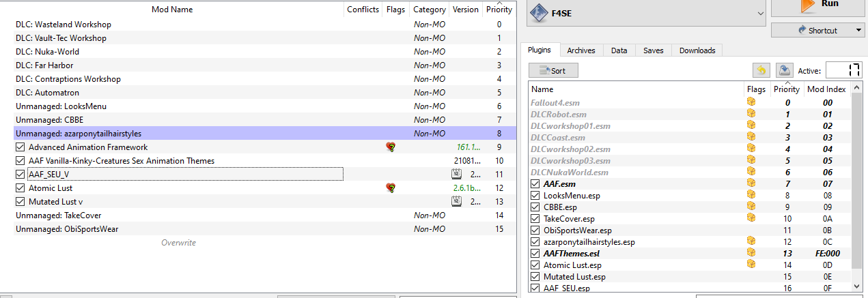868x298 pixels.
Task: Toggle the AAF_SEU_V mod checkbox
Action: (20, 175)
